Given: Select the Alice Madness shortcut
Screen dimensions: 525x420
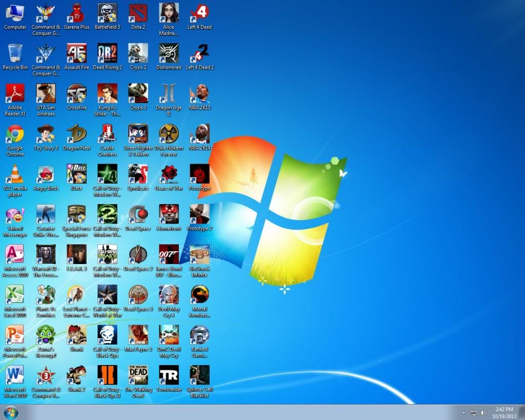Looking at the screenshot, I should [169, 19].
